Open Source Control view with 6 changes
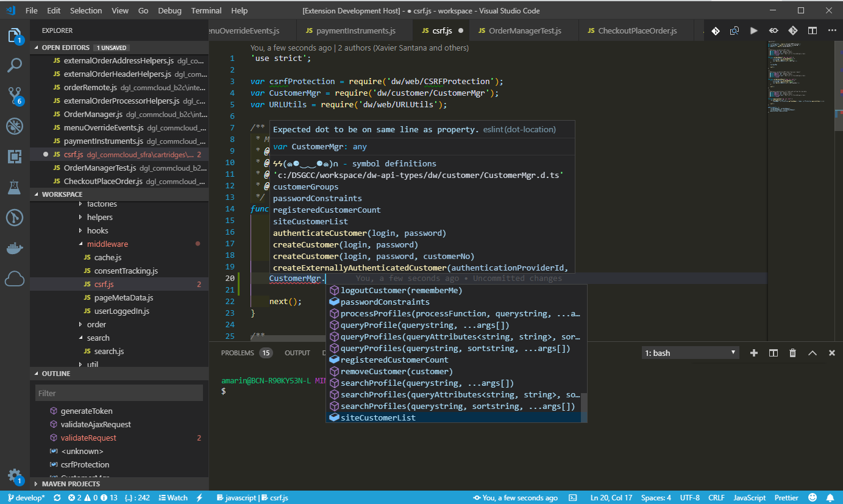 pos(15,96)
